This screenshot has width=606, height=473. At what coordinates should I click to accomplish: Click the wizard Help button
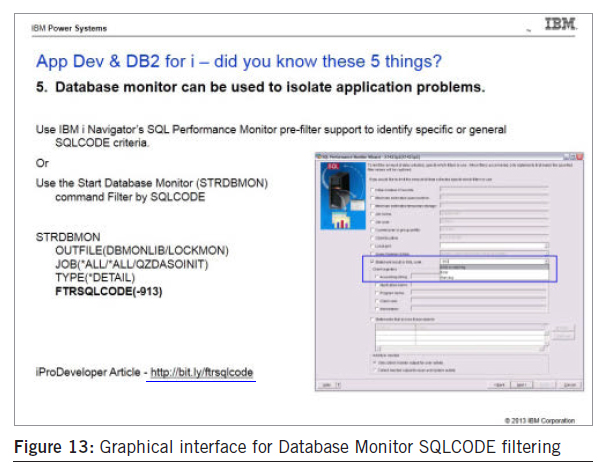click(x=327, y=385)
